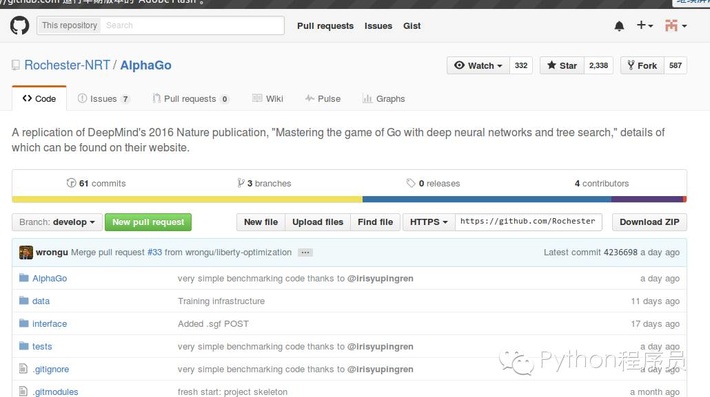View the 332 watchers count

click(521, 66)
